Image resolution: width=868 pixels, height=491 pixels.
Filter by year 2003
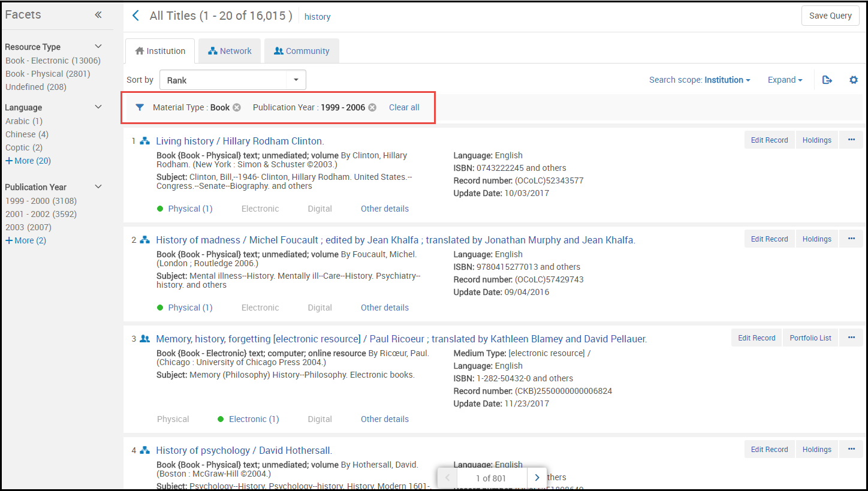point(28,227)
